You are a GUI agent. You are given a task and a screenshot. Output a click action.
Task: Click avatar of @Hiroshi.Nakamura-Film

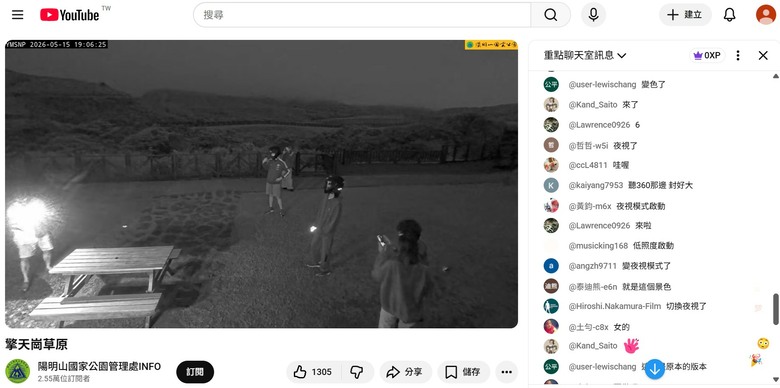551,306
